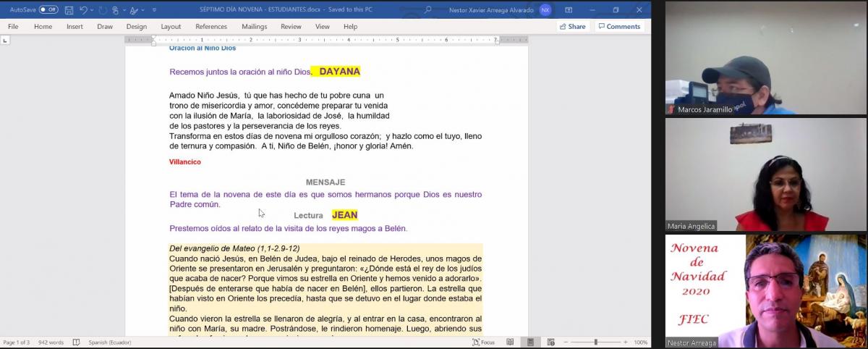
Task: Switch to the Insert tab
Action: pos(75,27)
